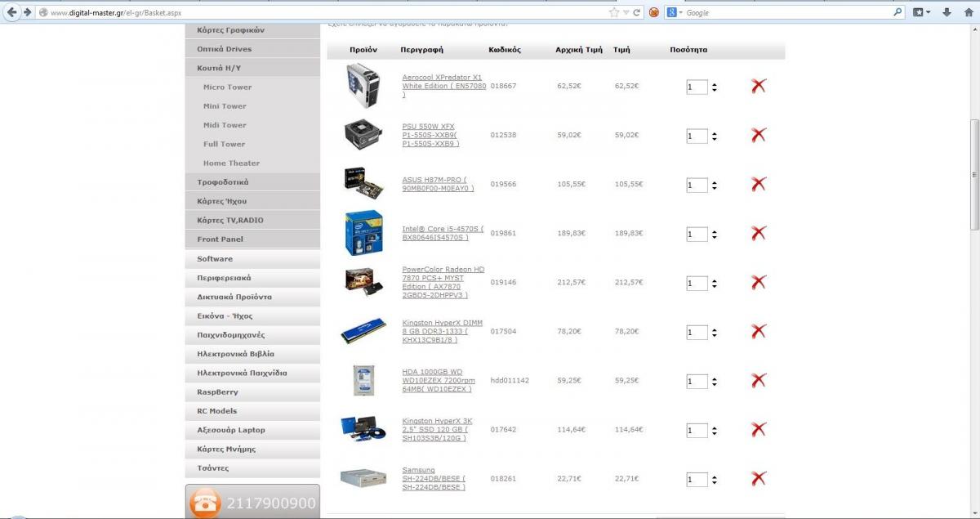Image resolution: width=980 pixels, height=519 pixels.
Task: Open Οπτικά Drives sidebar category
Action: tap(253, 49)
